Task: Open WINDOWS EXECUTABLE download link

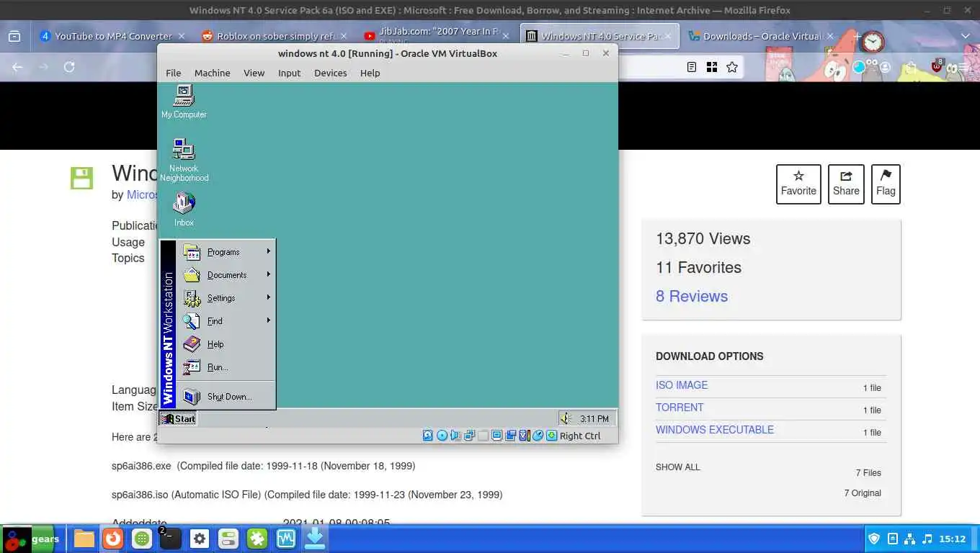Action: point(715,430)
